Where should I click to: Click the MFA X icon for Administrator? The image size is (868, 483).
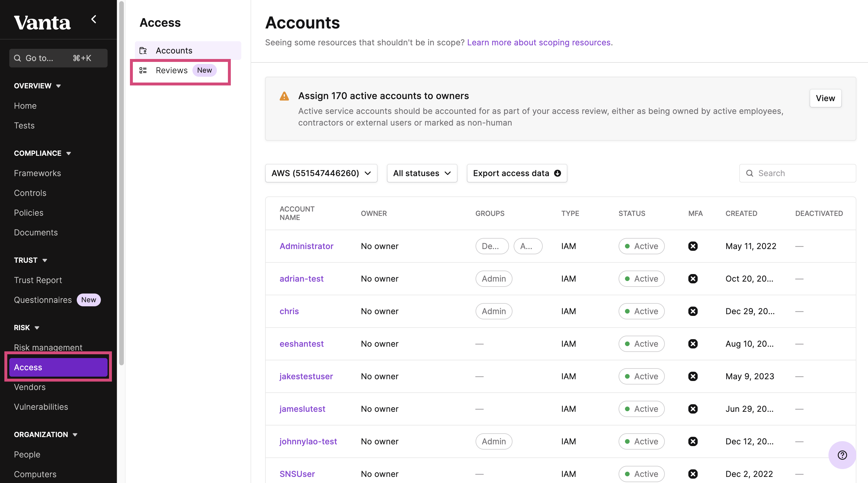coord(693,246)
